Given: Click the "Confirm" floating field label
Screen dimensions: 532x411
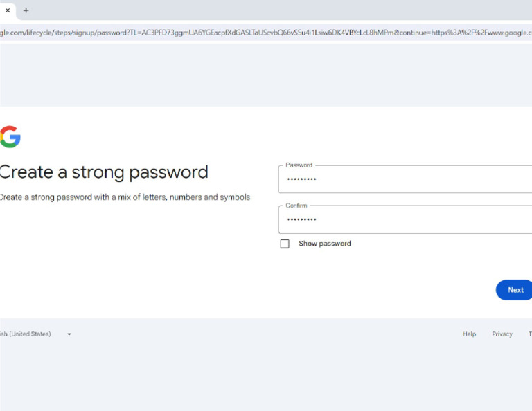Looking at the screenshot, I should 296,205.
